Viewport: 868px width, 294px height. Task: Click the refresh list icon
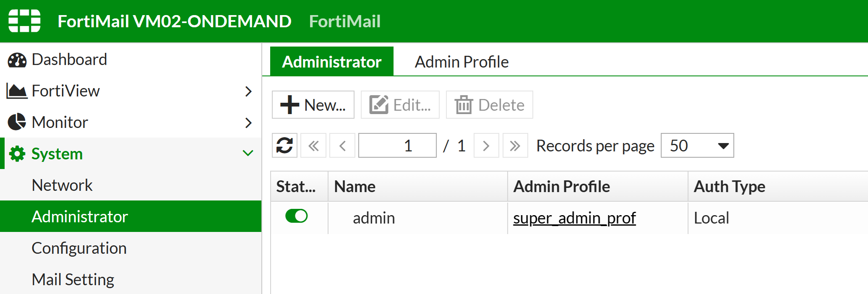tap(284, 146)
